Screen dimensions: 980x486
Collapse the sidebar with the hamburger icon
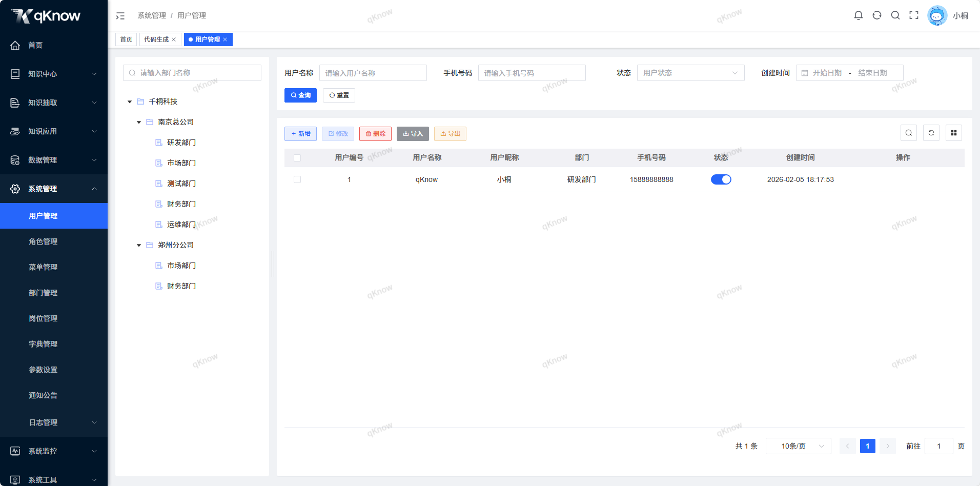(x=120, y=16)
